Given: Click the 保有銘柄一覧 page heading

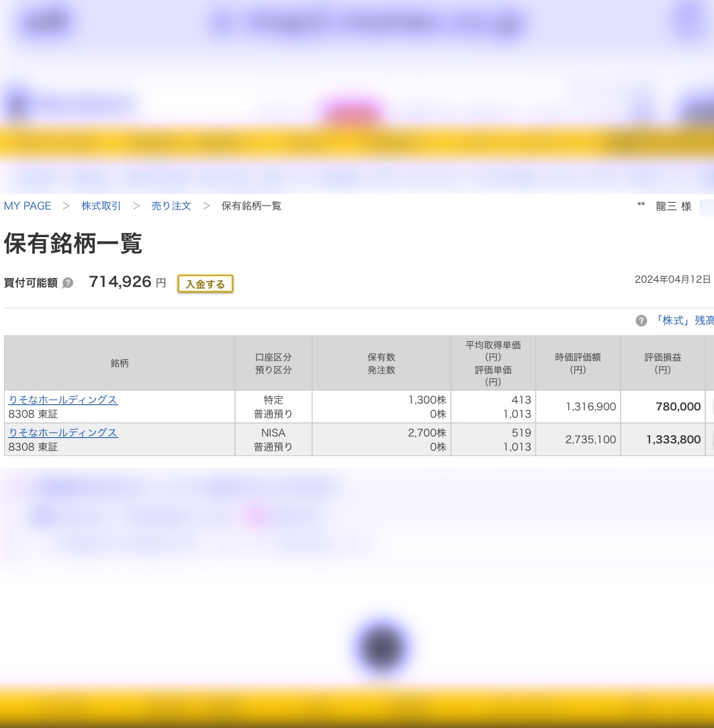Looking at the screenshot, I should click(73, 243).
